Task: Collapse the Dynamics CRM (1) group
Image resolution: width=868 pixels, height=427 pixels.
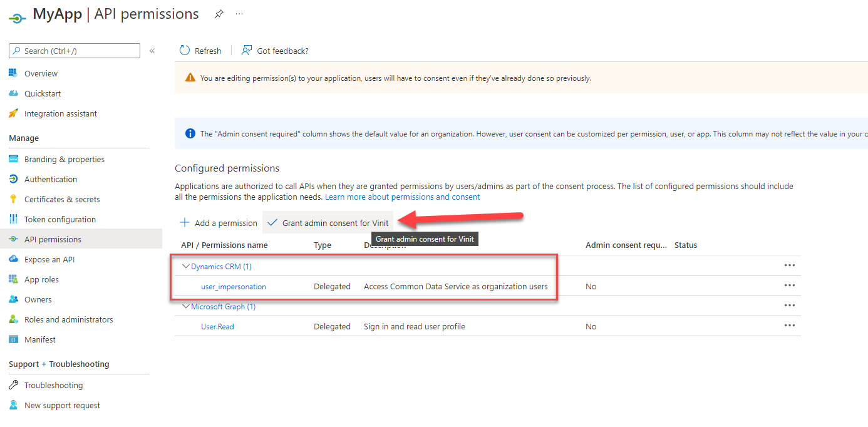Action: tap(185, 266)
